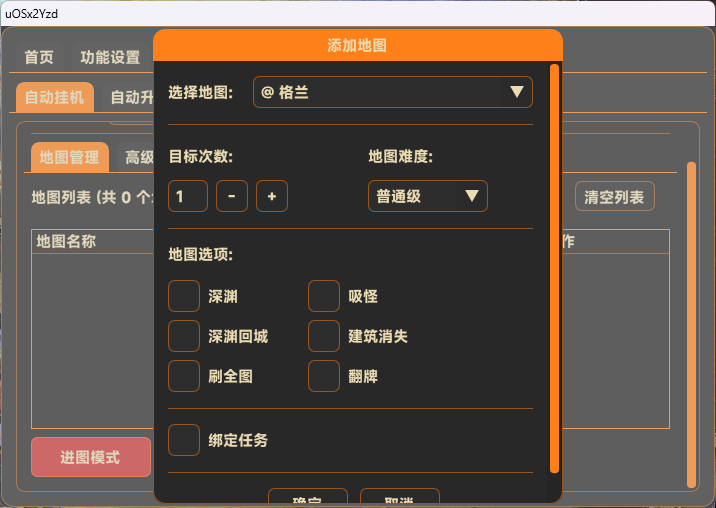This screenshot has width=716, height=508.
Task: Click the 清空列表 button
Action: point(614,196)
